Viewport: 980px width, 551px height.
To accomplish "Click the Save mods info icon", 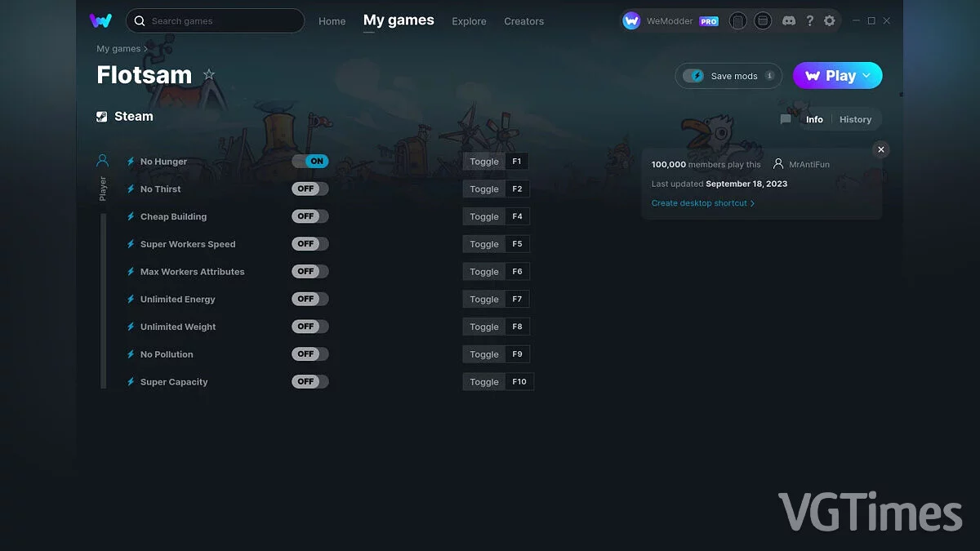I will (769, 76).
